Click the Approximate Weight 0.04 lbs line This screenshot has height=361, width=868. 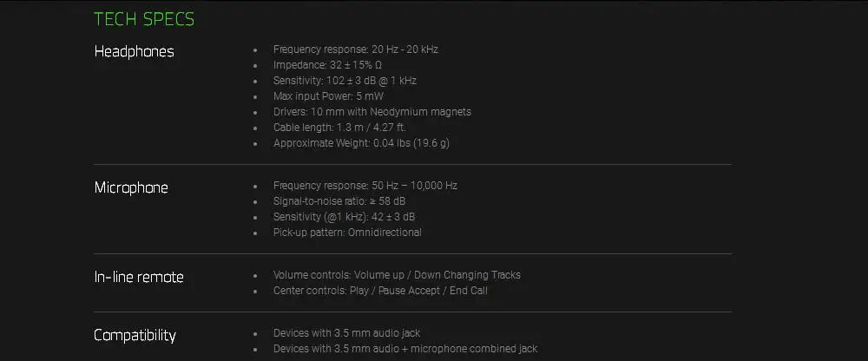click(361, 143)
